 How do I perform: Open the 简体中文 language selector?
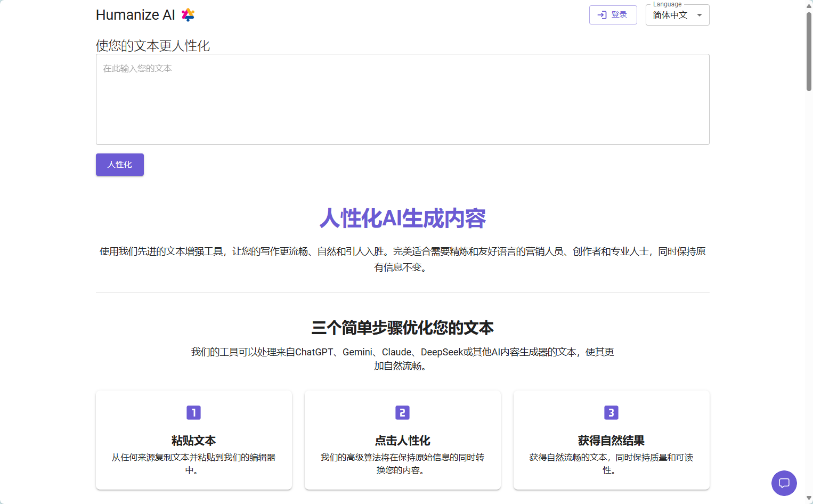671,15
